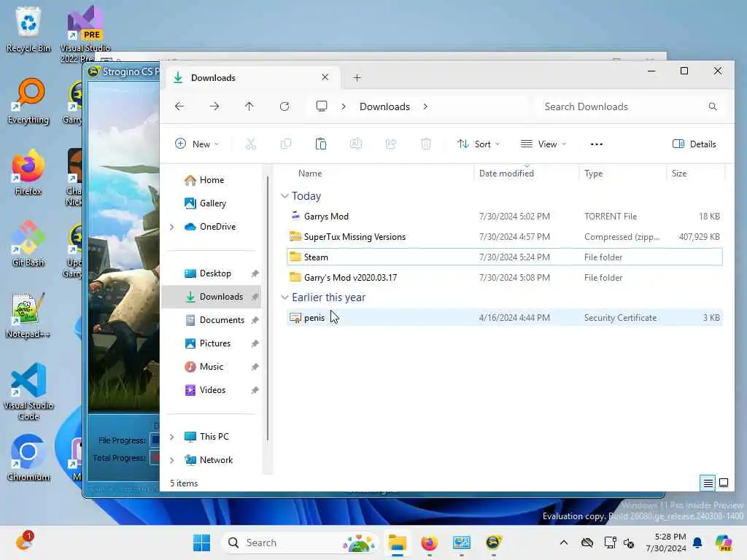Click the taskbar Search box
Screen dimensions: 747x560
pos(300,542)
